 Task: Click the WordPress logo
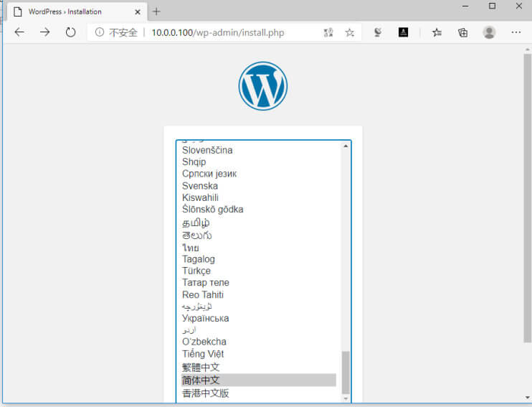tap(263, 86)
